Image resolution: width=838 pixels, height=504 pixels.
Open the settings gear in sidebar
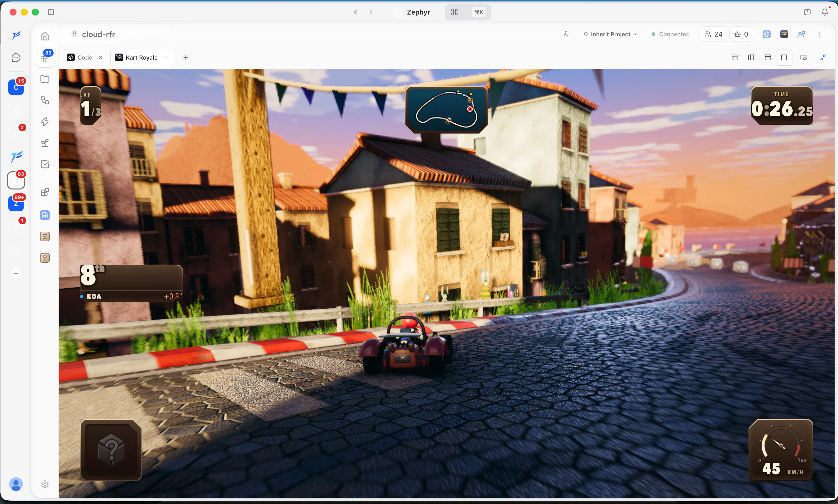(45, 484)
